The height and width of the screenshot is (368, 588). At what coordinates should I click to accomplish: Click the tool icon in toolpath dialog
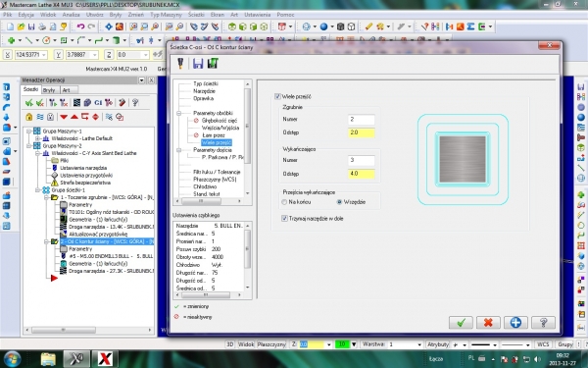coord(180,64)
